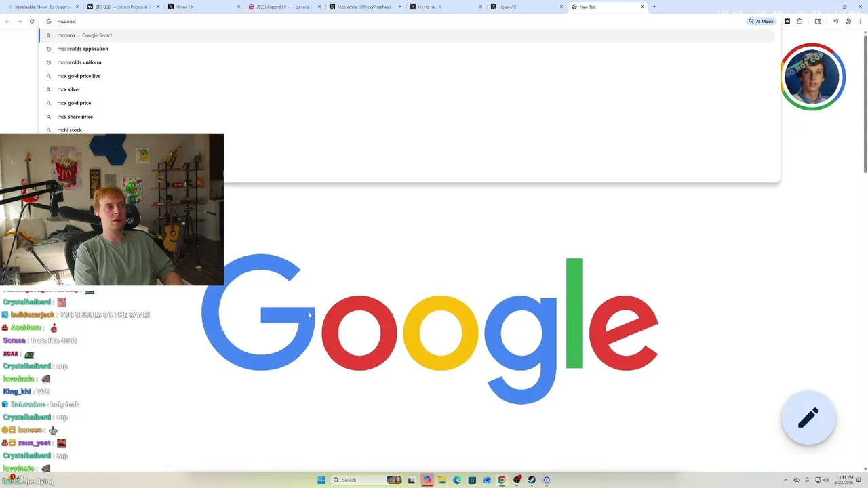The image size is (868, 488).
Task: Click the blue pencil customize button
Action: click(808, 418)
